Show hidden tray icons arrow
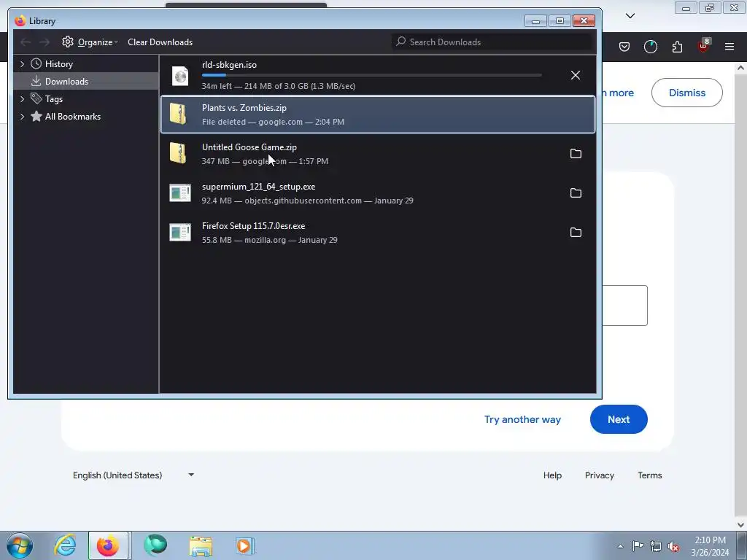Image resolution: width=747 pixels, height=560 pixels. coord(620,546)
